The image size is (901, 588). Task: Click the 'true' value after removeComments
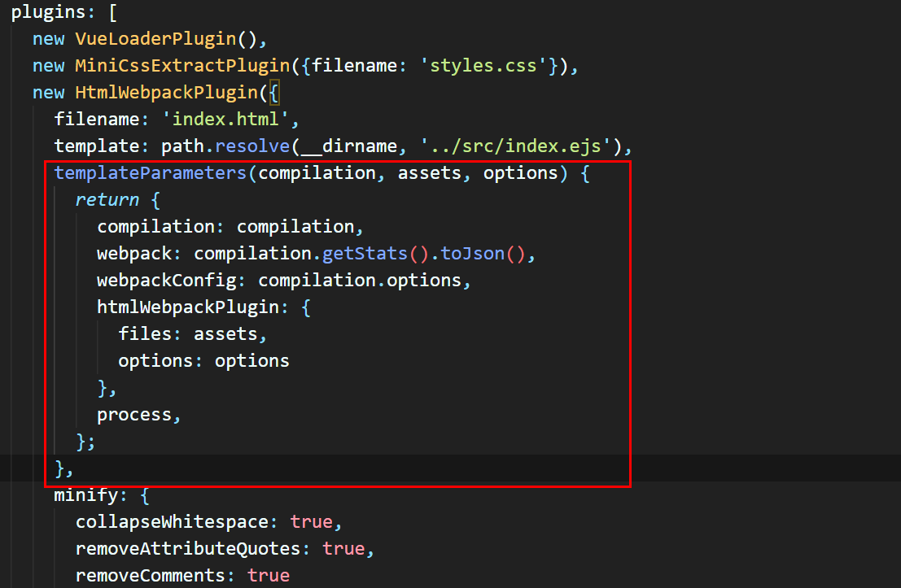[x=269, y=576]
